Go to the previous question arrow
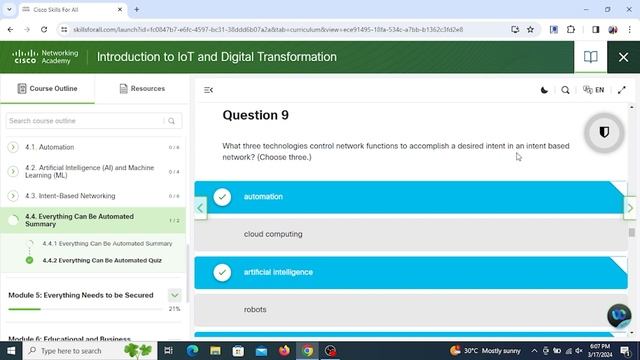This screenshot has width=640, height=360. (x=200, y=208)
